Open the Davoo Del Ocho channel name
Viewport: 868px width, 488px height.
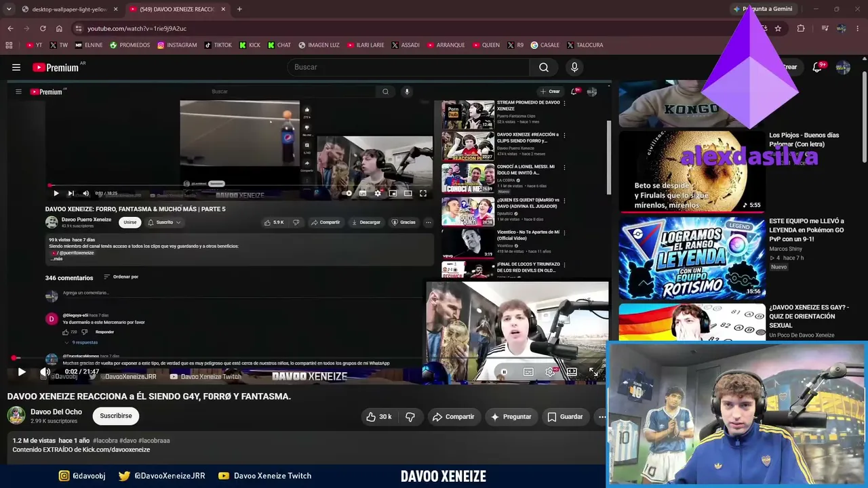(x=56, y=411)
